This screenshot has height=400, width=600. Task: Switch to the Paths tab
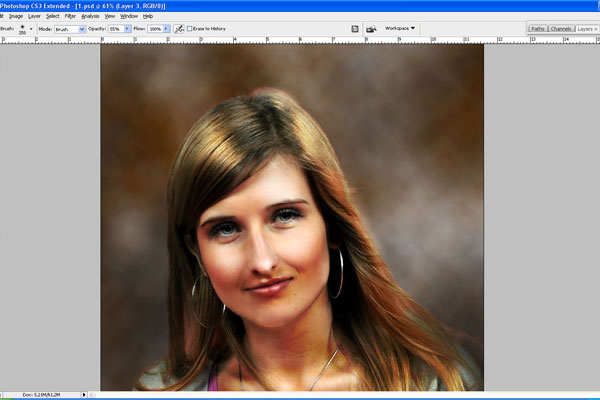point(538,30)
